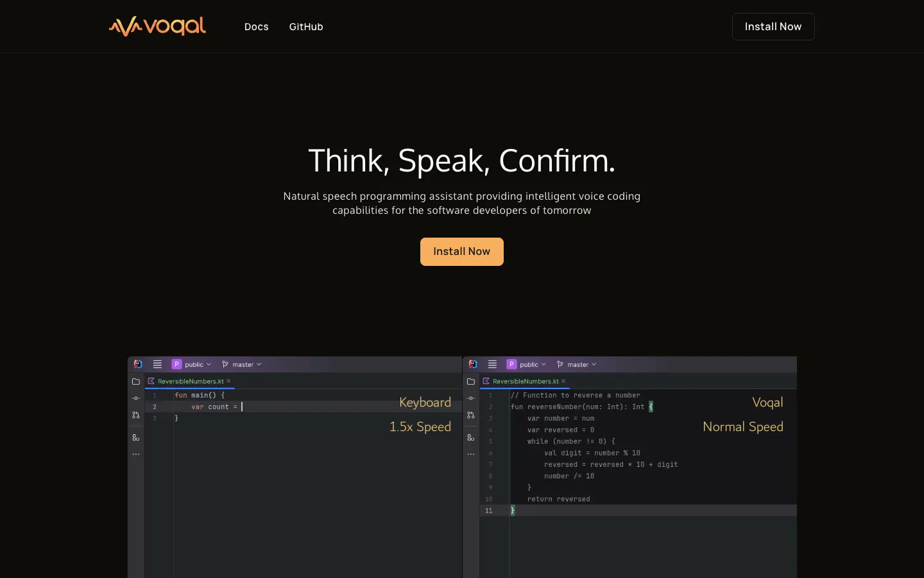924x578 pixels.
Task: Click the 'var count =' code line
Action: click(x=214, y=407)
